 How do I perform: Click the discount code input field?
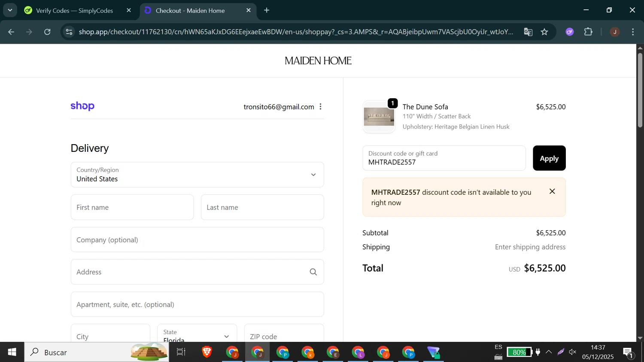pos(444,158)
